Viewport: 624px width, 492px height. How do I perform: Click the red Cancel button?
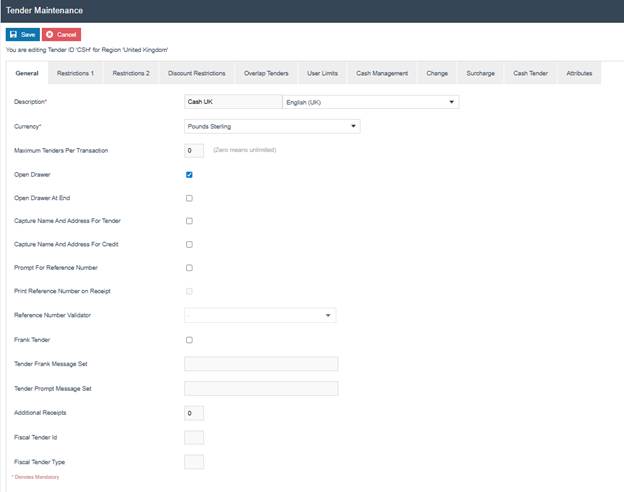point(62,34)
